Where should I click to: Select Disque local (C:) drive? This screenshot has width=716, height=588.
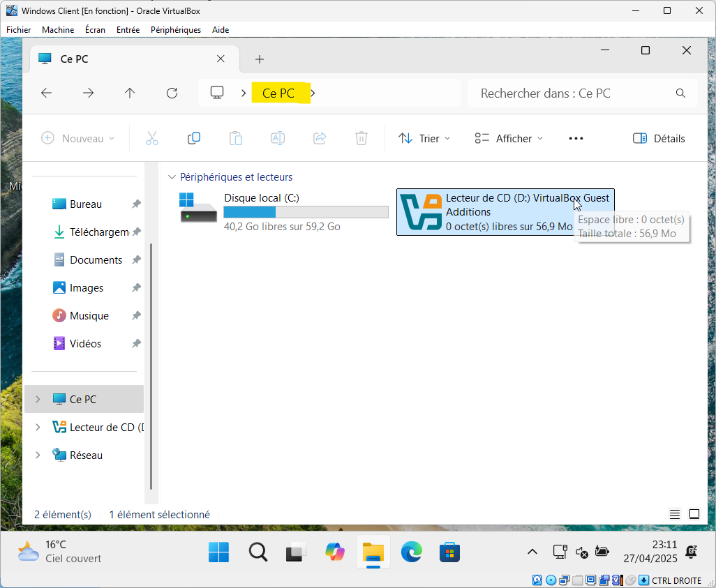pyautogui.click(x=283, y=212)
